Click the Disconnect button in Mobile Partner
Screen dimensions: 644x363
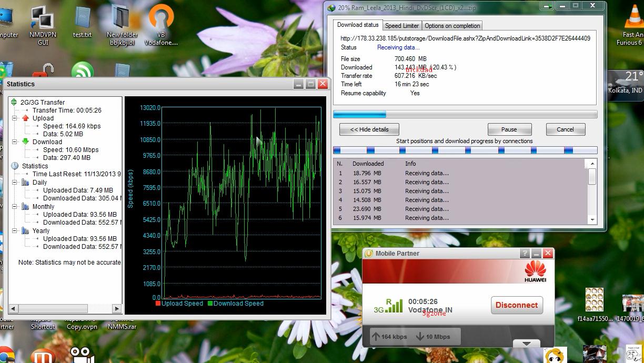pos(516,305)
